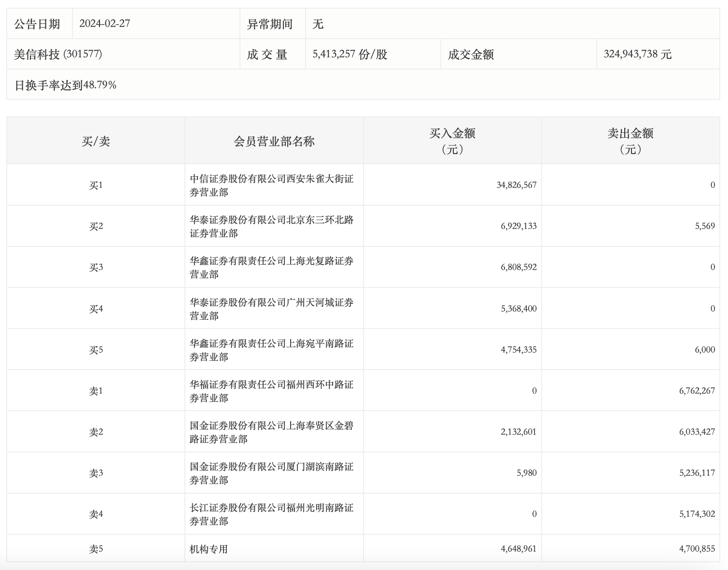Screen dimensions: 728x570
Task: Click the text 日换手率达到48.79%
Action: (x=66, y=85)
